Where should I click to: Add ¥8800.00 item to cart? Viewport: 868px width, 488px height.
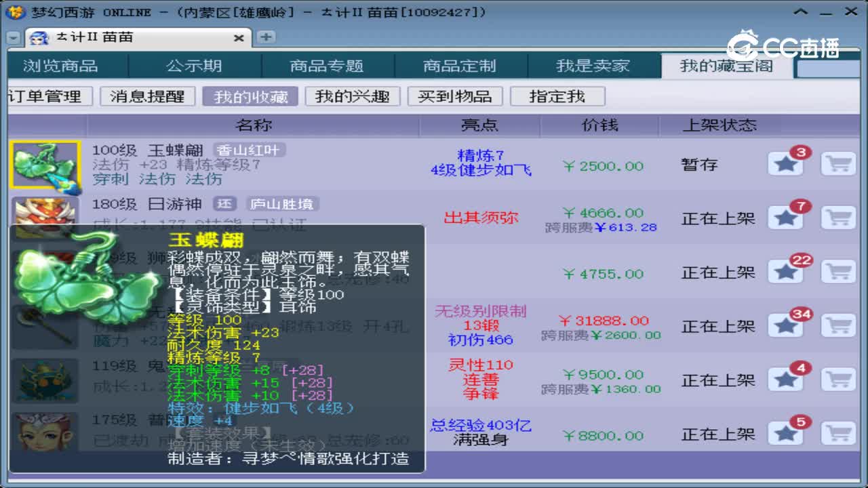point(839,433)
